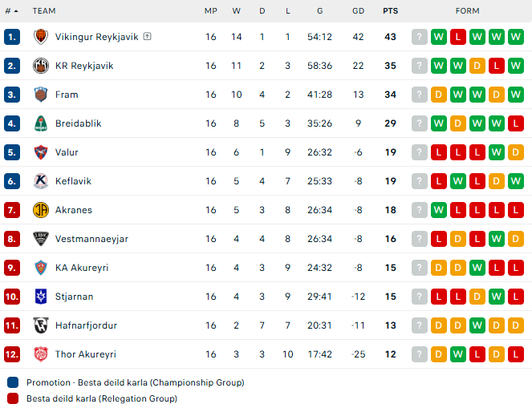Click promotion arrow icon beside Vikingur Reykjavik
This screenshot has width=532, height=408.
tap(147, 36)
